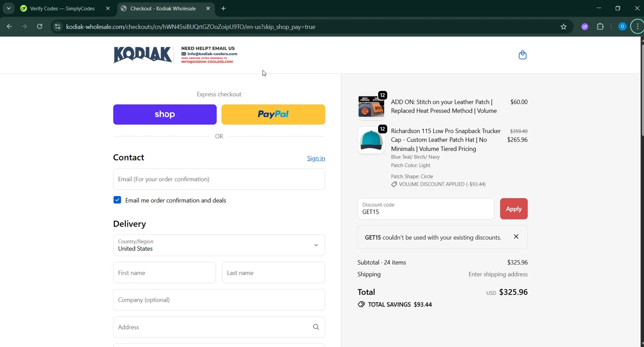
Task: Click the purple extension icon in toolbar
Action: click(585, 27)
